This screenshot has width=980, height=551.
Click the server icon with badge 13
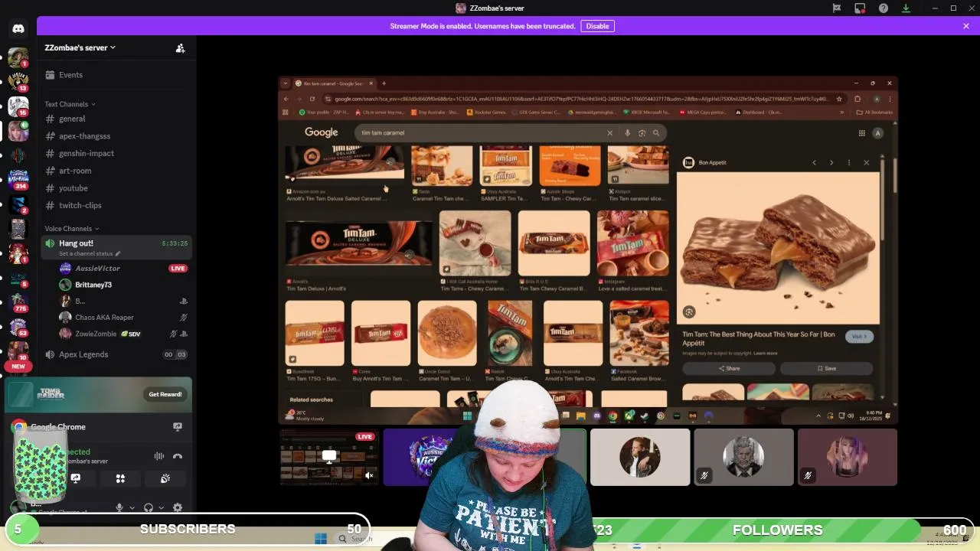18,82
